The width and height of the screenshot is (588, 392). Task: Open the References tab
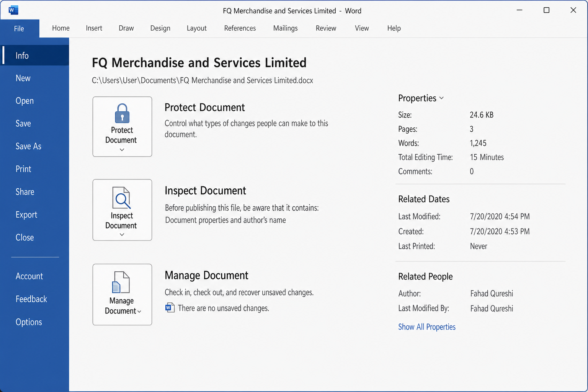[240, 28]
